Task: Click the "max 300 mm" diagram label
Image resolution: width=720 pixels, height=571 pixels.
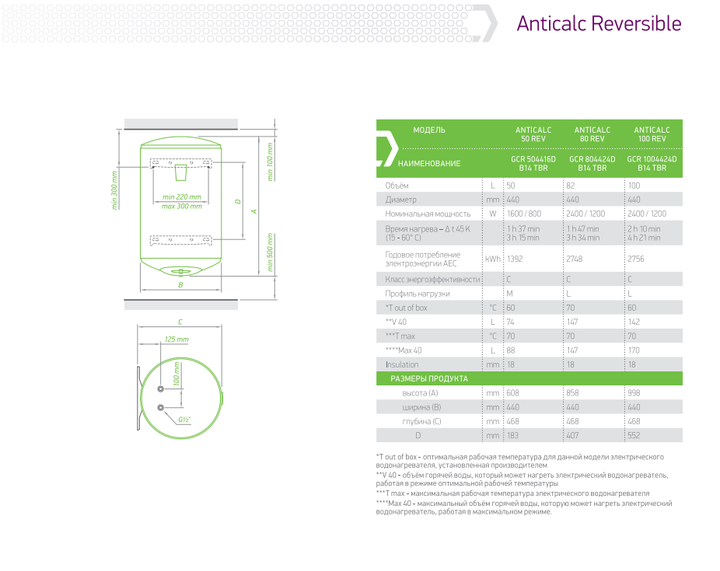Action: pyautogui.click(x=181, y=207)
